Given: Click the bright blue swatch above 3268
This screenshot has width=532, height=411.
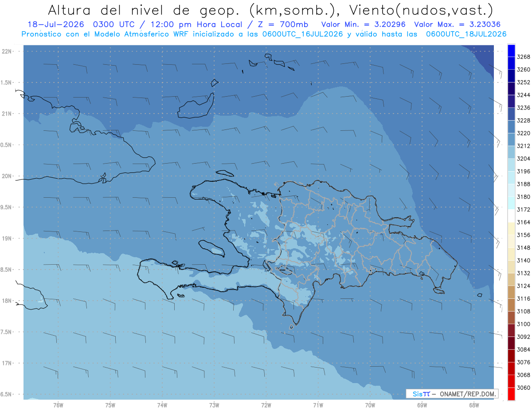Looking at the screenshot, I should click(x=511, y=51).
